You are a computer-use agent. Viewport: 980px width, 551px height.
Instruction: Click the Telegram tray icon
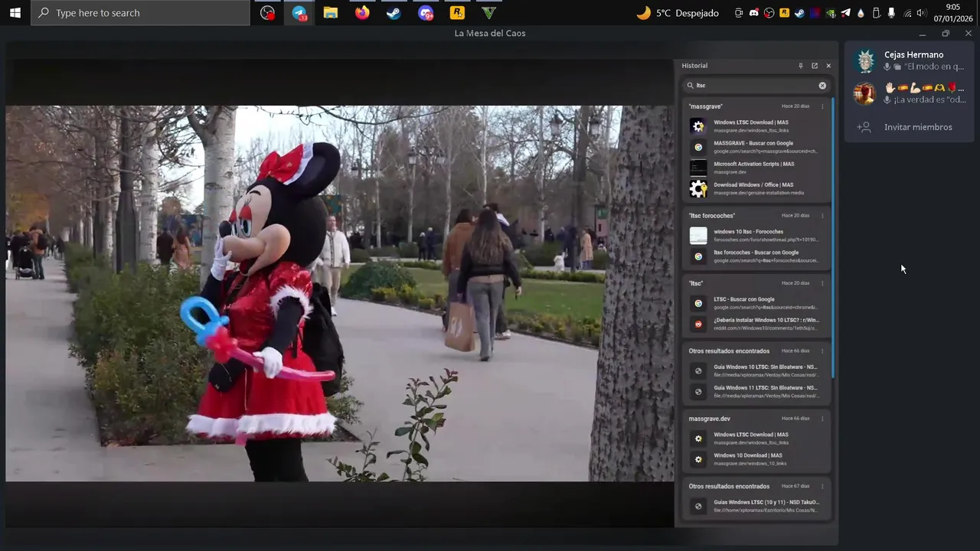tap(846, 12)
